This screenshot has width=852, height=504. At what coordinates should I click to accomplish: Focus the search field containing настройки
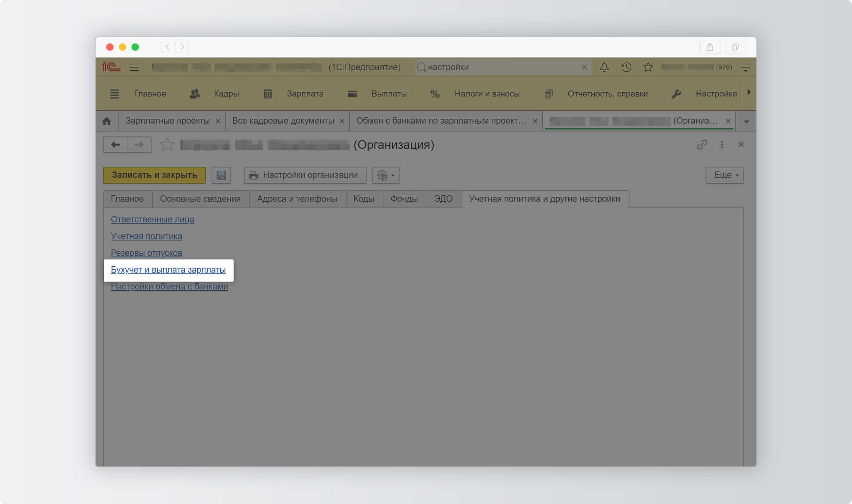(x=503, y=67)
